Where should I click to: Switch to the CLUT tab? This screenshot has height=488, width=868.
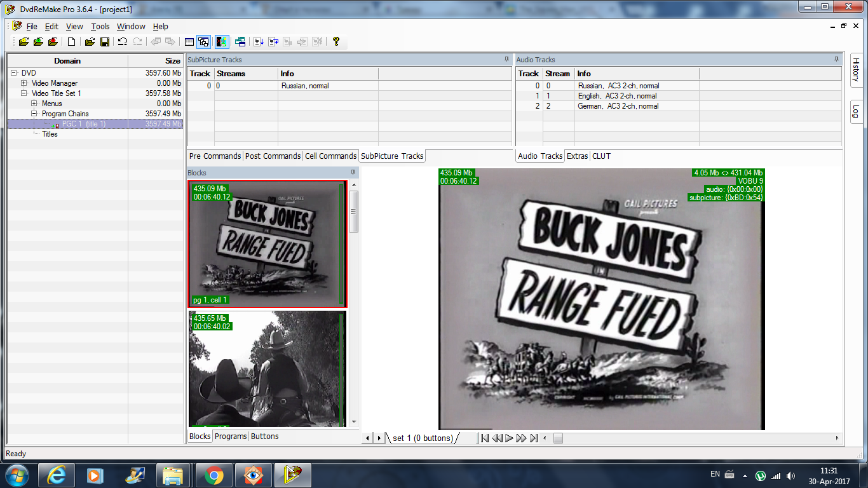(601, 156)
